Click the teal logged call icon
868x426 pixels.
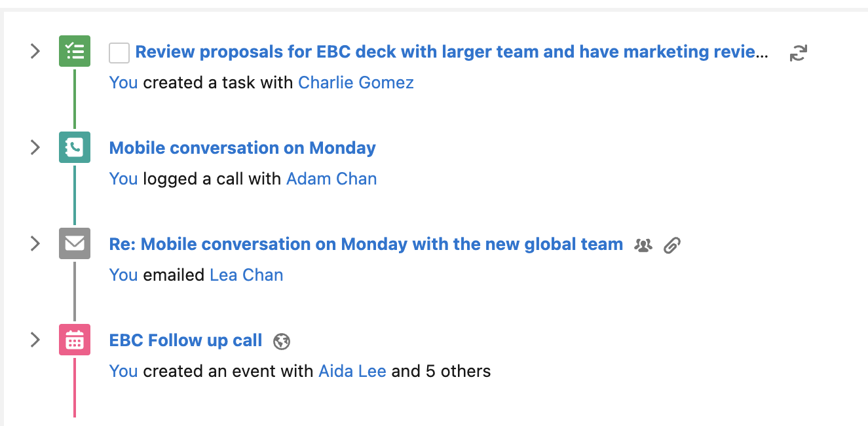[x=75, y=148]
